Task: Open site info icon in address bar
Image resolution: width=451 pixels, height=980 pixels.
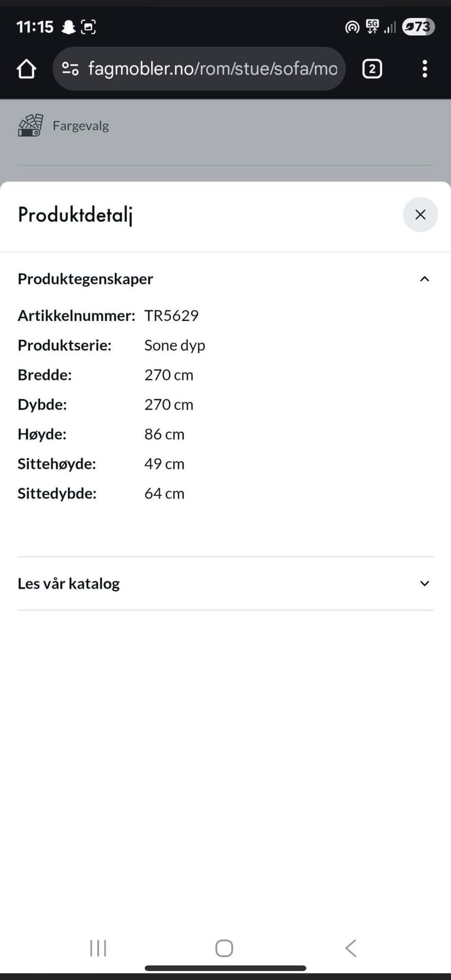Action: (70, 69)
